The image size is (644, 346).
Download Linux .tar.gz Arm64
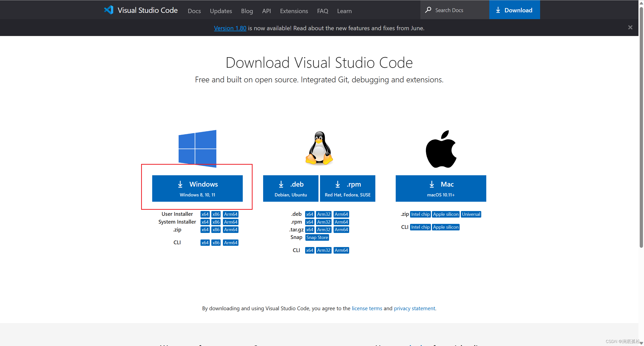pos(341,230)
